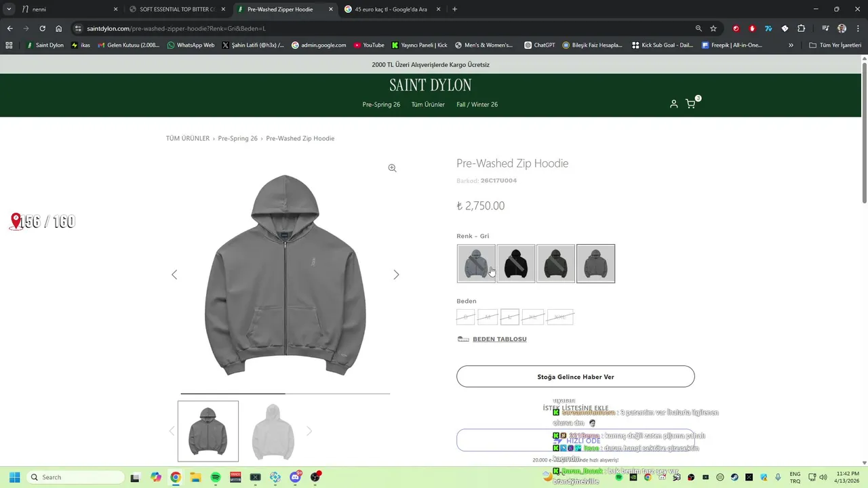Move thumbnail carousel back with left chevron
Screen dimensions: 868x488
[172, 431]
